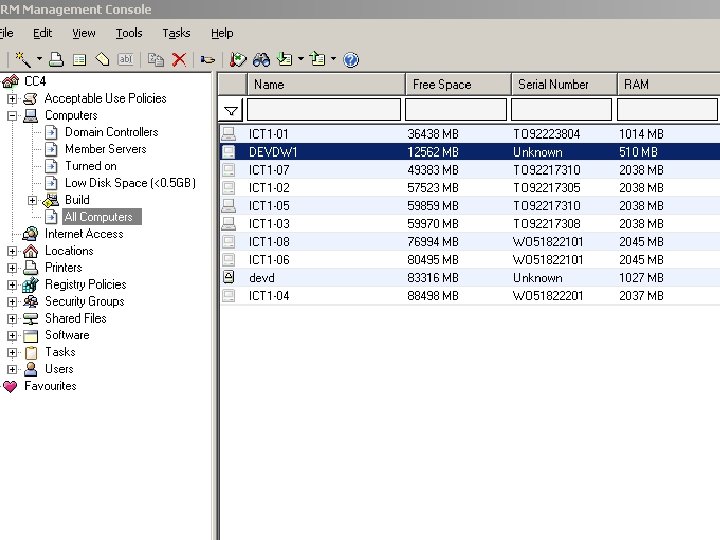Click the red X delete toolbar icon
The height and width of the screenshot is (540, 720).
(179, 60)
